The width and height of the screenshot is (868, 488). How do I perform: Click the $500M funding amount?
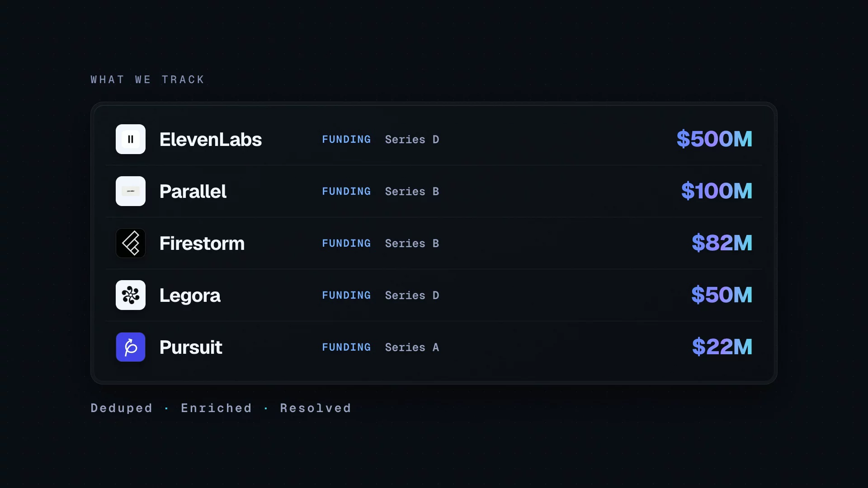click(714, 139)
